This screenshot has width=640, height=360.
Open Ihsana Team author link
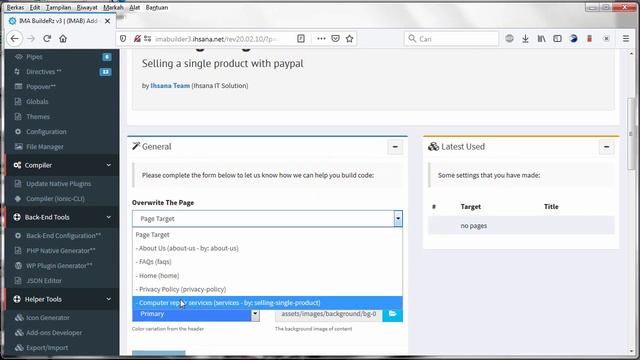click(x=170, y=86)
